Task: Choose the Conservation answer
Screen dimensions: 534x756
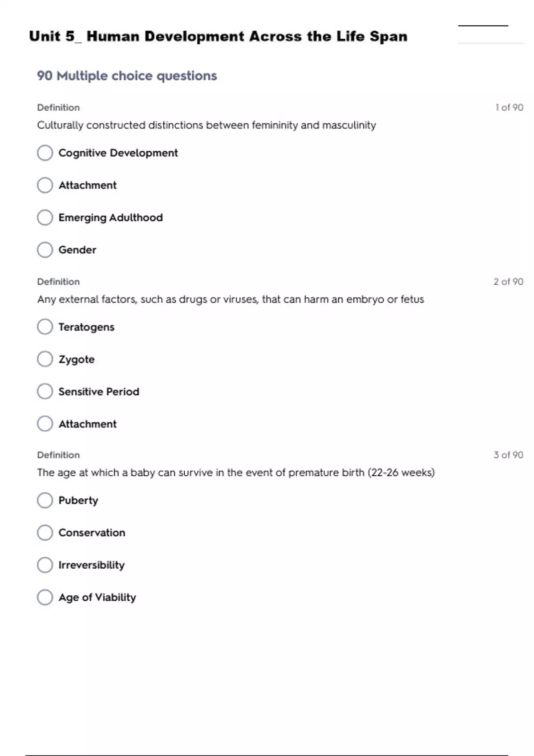Action: (x=45, y=532)
